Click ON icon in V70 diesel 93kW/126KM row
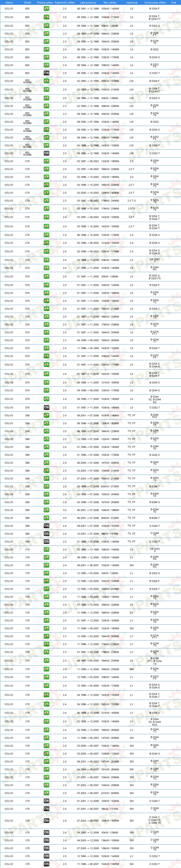The height and width of the screenshot is (868, 181). [x=47, y=832]
